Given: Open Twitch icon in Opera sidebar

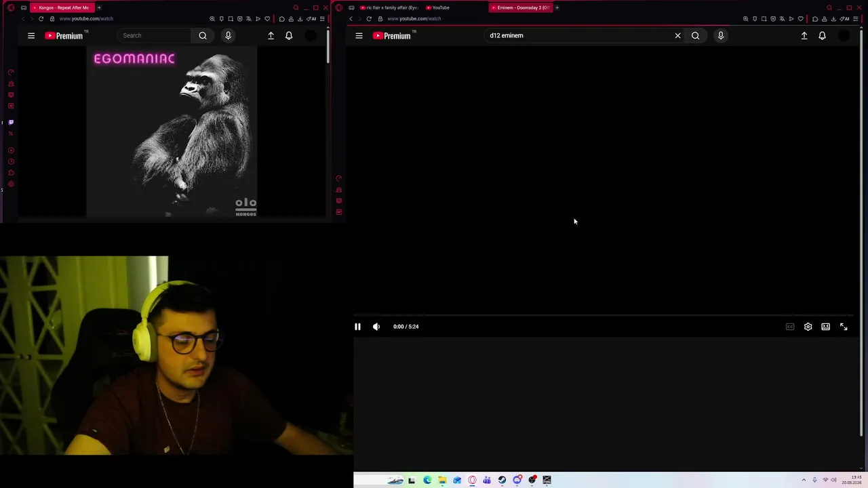Looking at the screenshot, I should (x=11, y=123).
